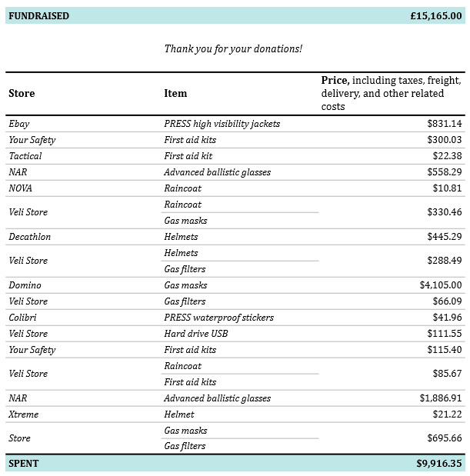Image resolution: width=470 pixels, height=476 pixels.
Task: Click the FUNDRAISED header label
Action: tap(38, 16)
